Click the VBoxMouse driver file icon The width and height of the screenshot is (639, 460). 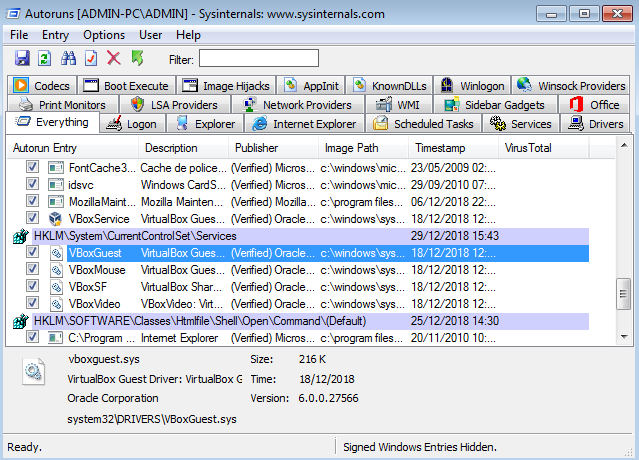click(56, 270)
